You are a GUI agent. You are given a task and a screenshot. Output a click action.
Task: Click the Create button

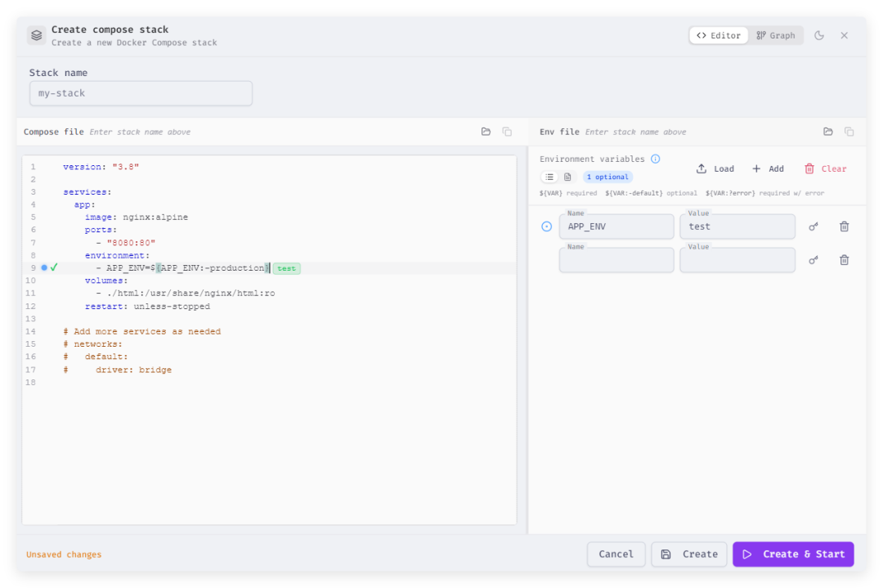point(689,554)
